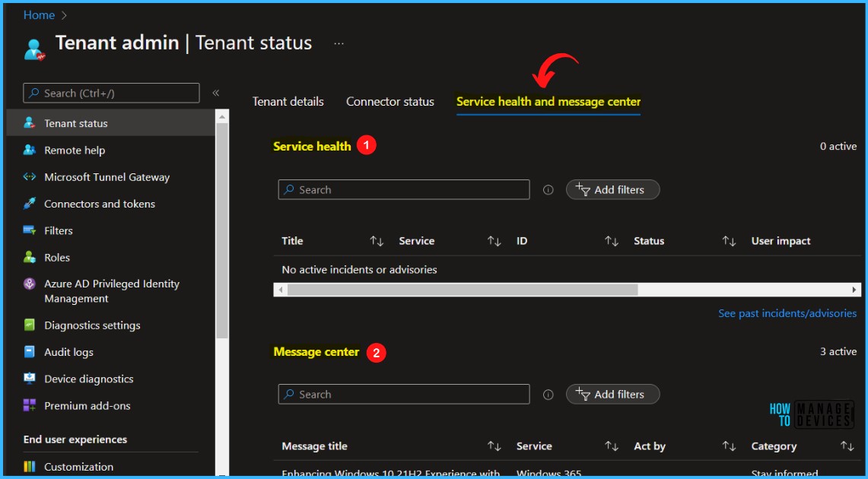Open See past incidents/advisories link

[x=787, y=313]
